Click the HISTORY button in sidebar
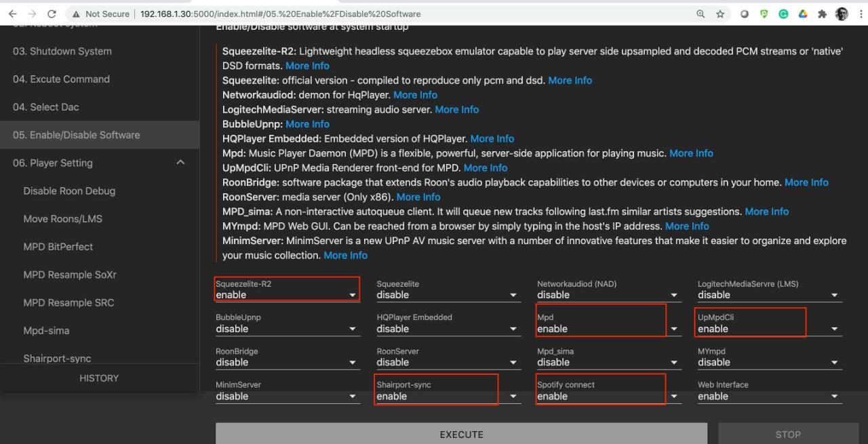 [100, 378]
